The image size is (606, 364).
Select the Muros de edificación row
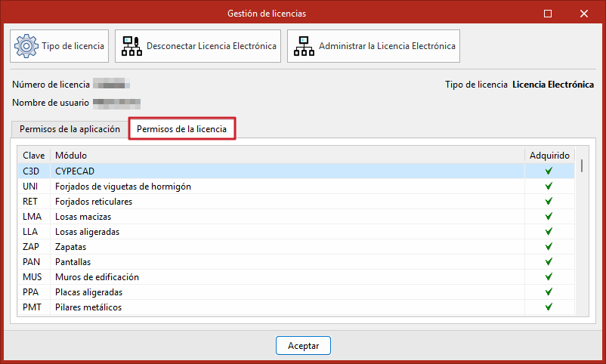pyautogui.click(x=296, y=276)
